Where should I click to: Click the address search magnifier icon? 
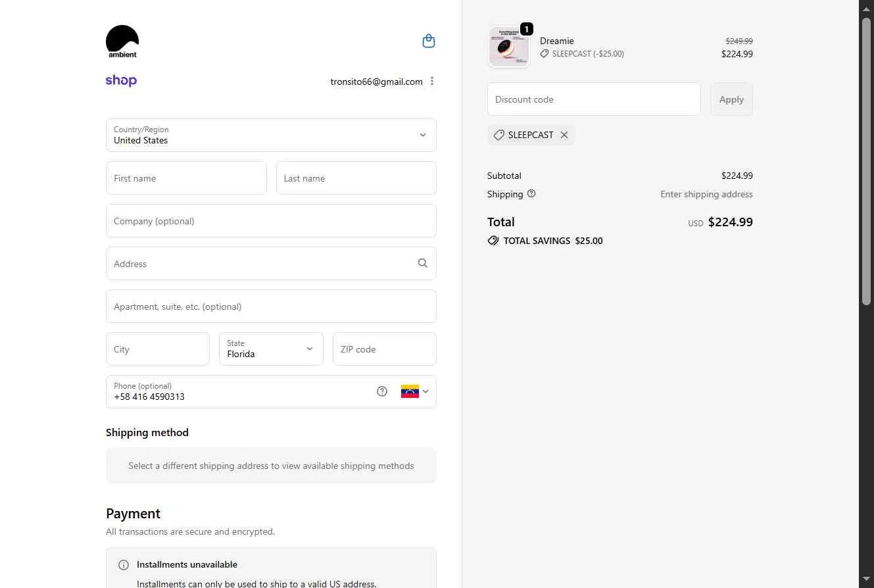[423, 263]
